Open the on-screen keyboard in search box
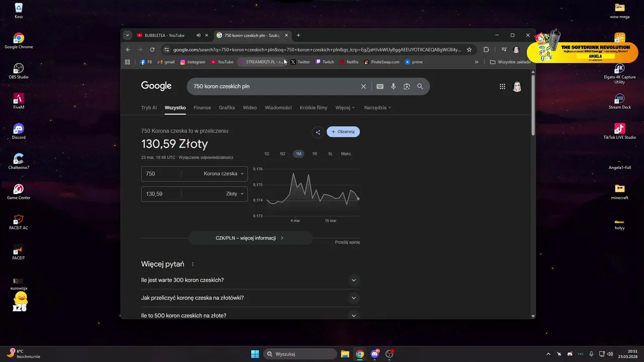 [380, 86]
